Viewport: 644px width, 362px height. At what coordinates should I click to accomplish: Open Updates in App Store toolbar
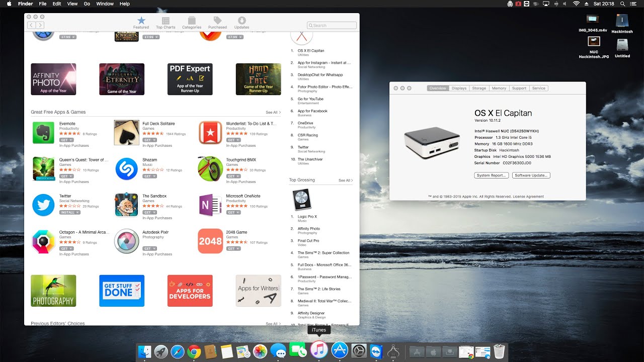click(x=242, y=22)
